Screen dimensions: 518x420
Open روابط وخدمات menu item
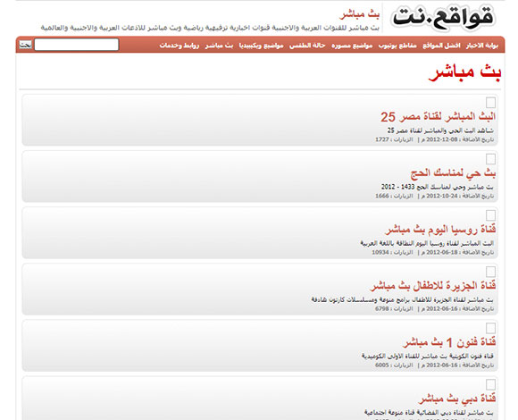coord(179,46)
